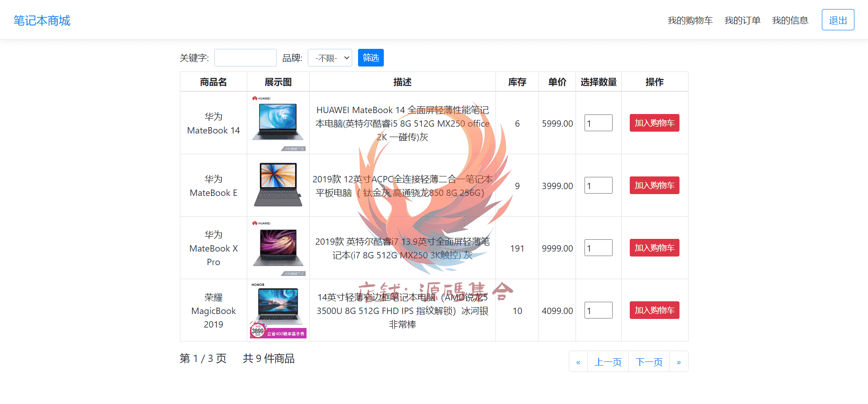Expand the 品牌 brand dropdown
This screenshot has height=404, width=868.
click(330, 58)
